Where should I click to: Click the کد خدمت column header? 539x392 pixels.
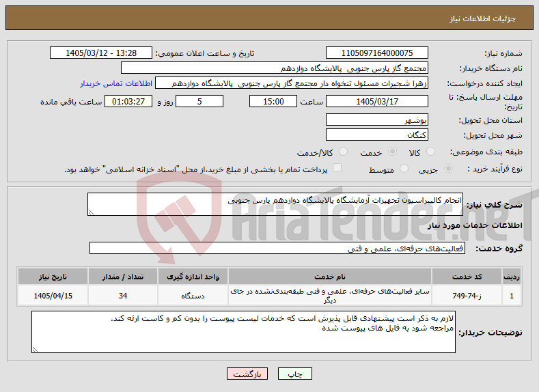click(467, 277)
